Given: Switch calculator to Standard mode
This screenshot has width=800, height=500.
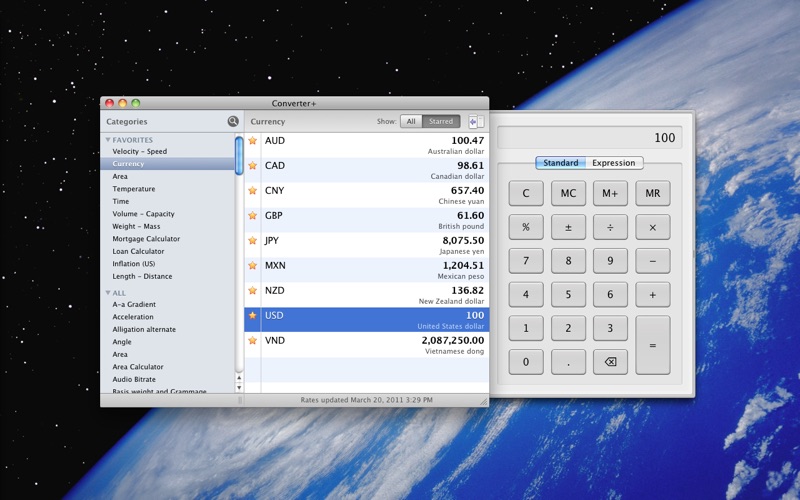Looking at the screenshot, I should click(x=560, y=163).
